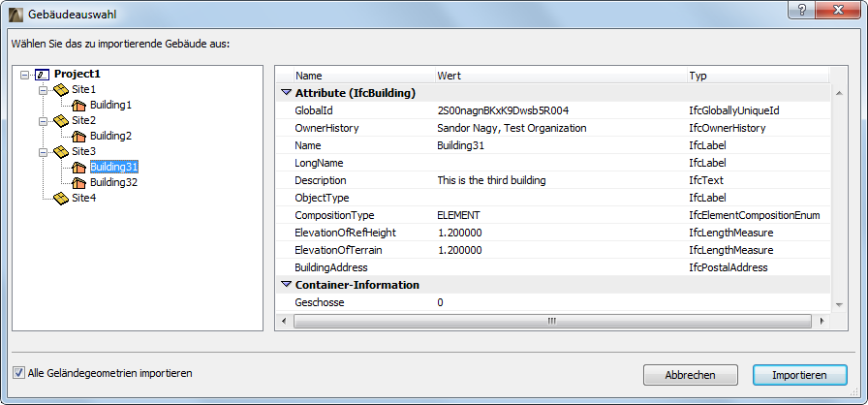Click the OwnerHistory attribute name
Screen dimensions: 868x405
coord(326,128)
